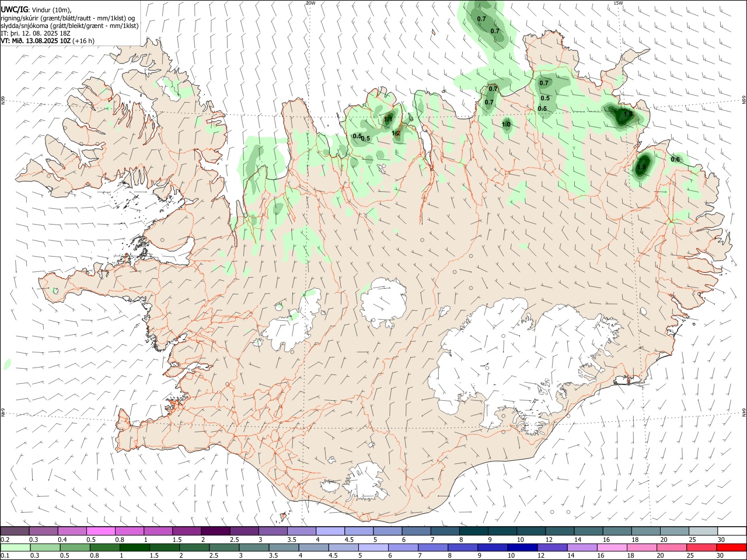Pick the rain legend swatch labeled 3.5
The height and width of the screenshot is (560, 747).
284,547
